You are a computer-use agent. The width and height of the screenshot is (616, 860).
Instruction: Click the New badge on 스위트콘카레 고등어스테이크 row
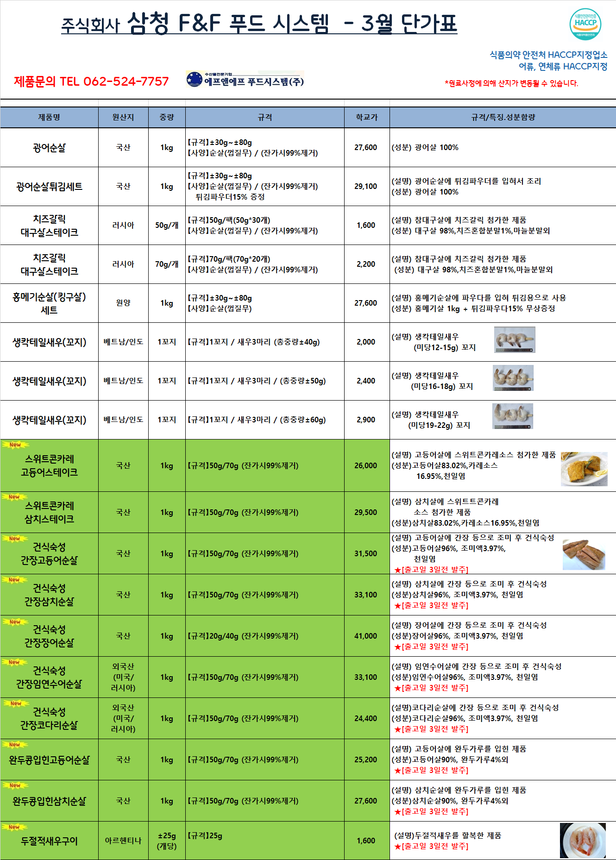pos(15,445)
